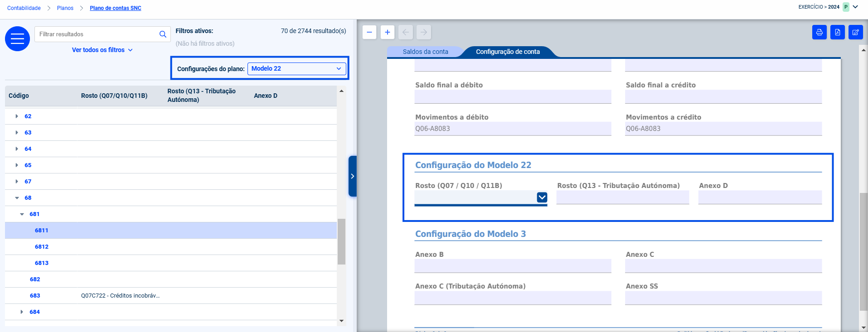Open the hamburger menu button
This screenshot has width=868, height=332.
pyautogui.click(x=17, y=38)
